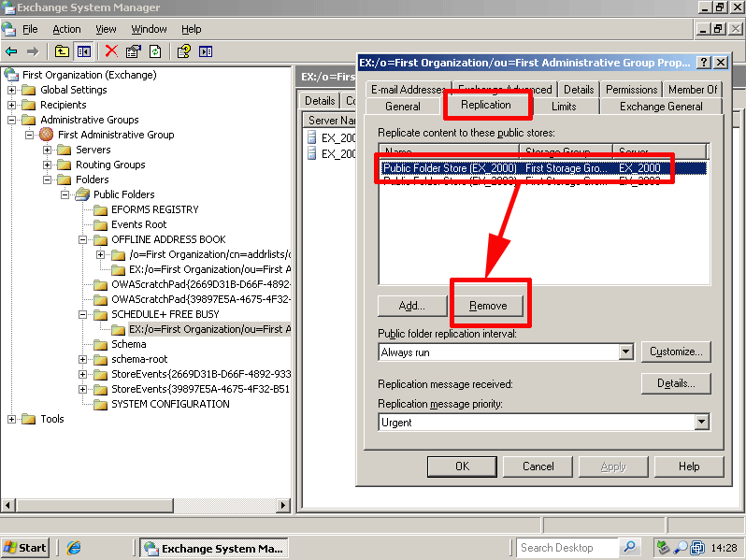Click Cancel in the properties dialog

click(538, 467)
